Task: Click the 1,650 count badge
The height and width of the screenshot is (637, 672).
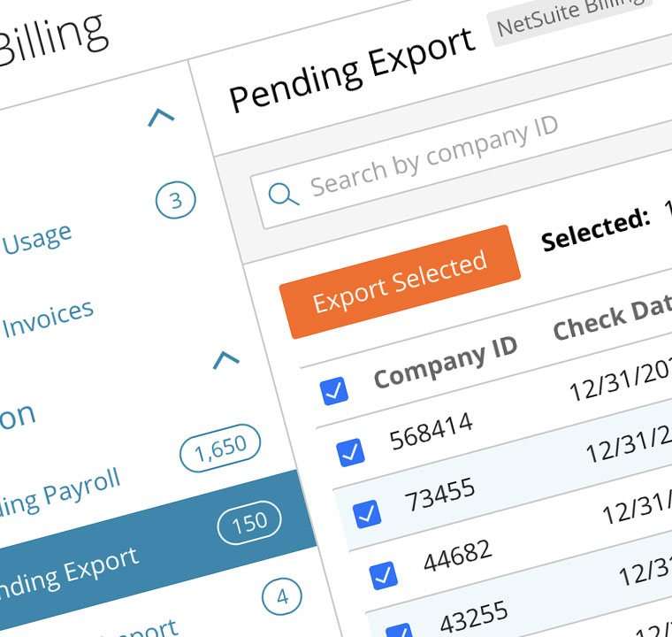Action: pos(220,449)
